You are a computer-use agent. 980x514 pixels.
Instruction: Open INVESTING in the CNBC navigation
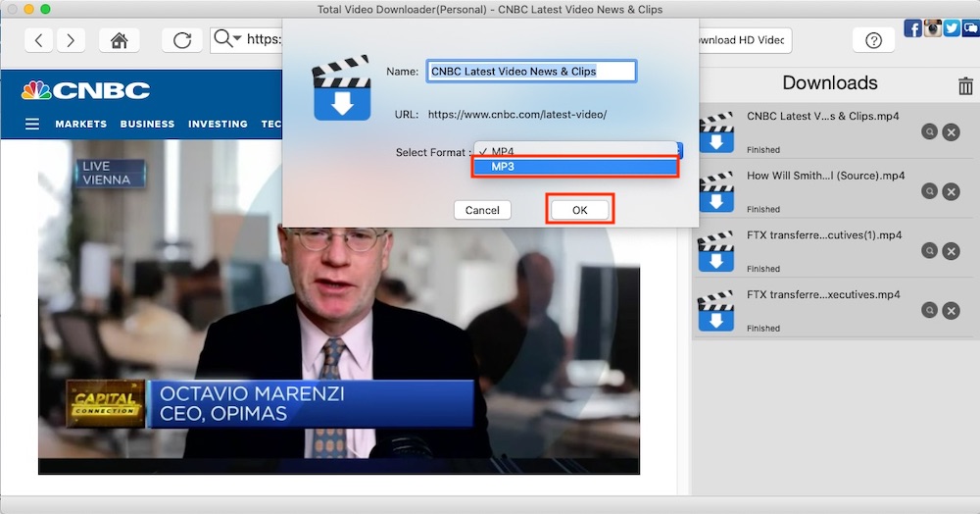pos(218,124)
